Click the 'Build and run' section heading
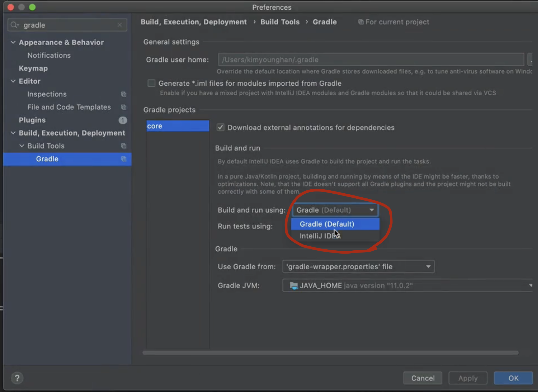 click(x=238, y=148)
